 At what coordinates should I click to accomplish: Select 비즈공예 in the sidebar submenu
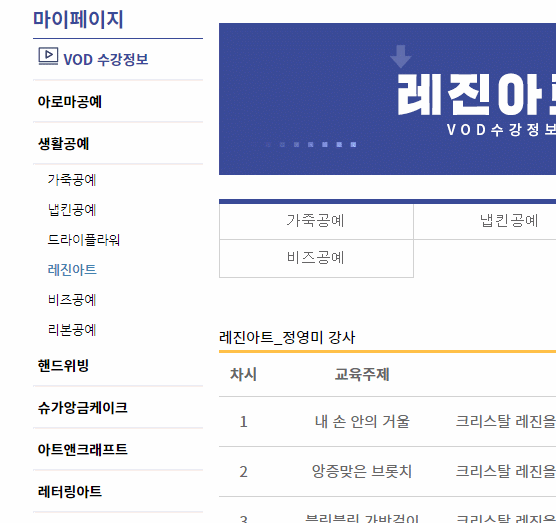[x=72, y=300]
